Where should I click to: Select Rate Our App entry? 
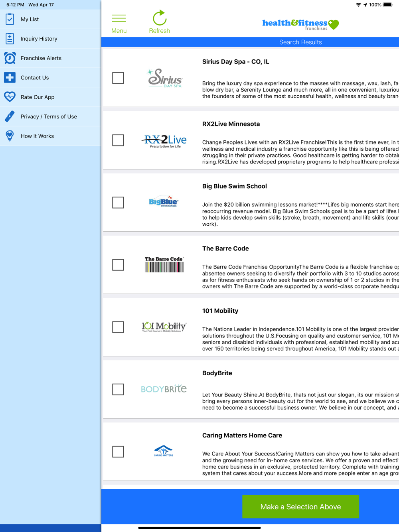50,97
